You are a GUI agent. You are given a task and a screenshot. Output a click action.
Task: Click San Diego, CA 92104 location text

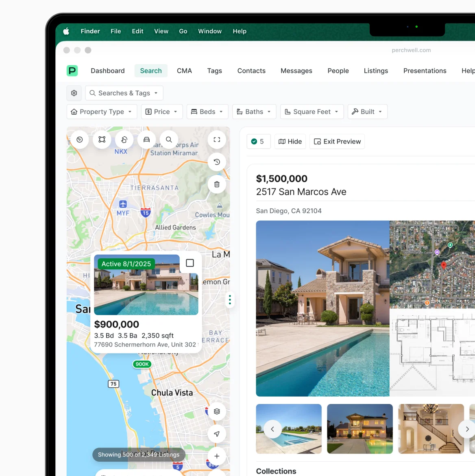pyautogui.click(x=289, y=211)
